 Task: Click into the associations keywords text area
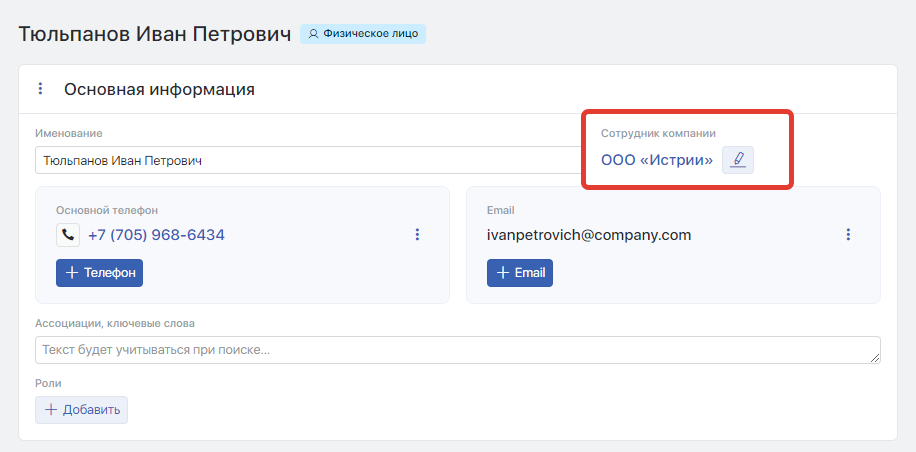[x=457, y=350]
